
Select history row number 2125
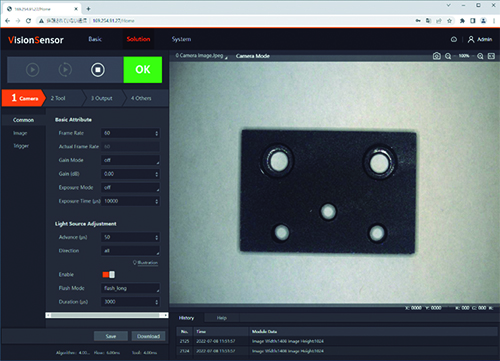337,341
